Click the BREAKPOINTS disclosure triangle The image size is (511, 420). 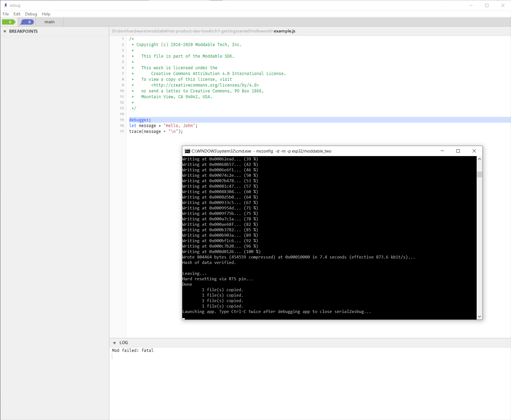coord(5,31)
